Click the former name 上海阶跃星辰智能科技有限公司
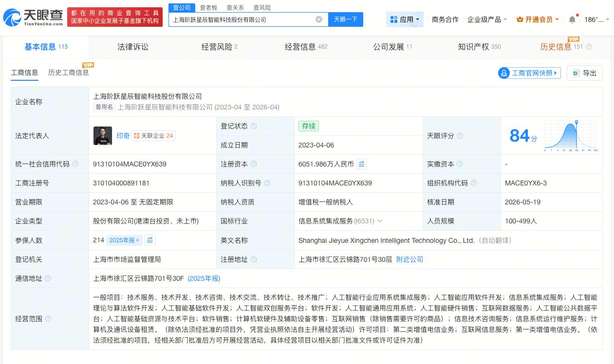The height and width of the screenshot is (364, 614). pyautogui.click(x=165, y=107)
